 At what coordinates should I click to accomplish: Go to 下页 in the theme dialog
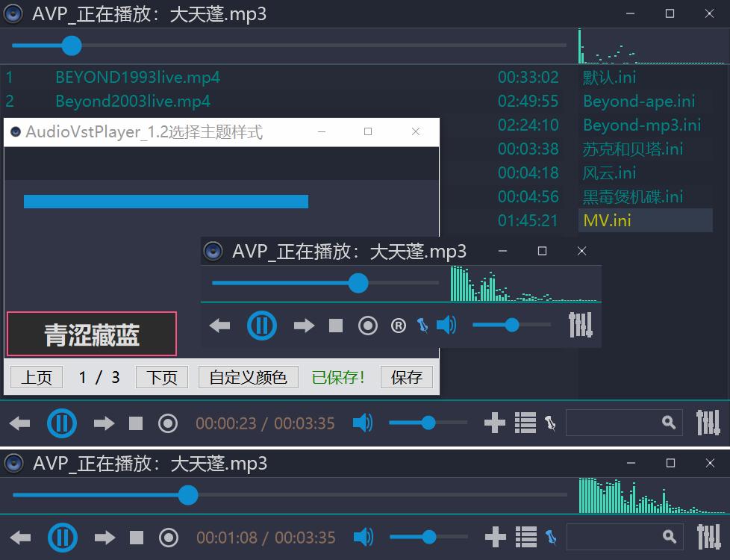pyautogui.click(x=161, y=377)
